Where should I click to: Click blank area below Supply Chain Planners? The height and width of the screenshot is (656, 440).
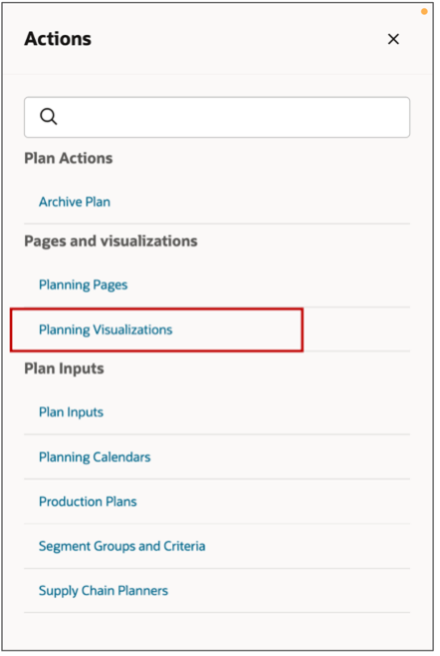click(x=217, y=631)
